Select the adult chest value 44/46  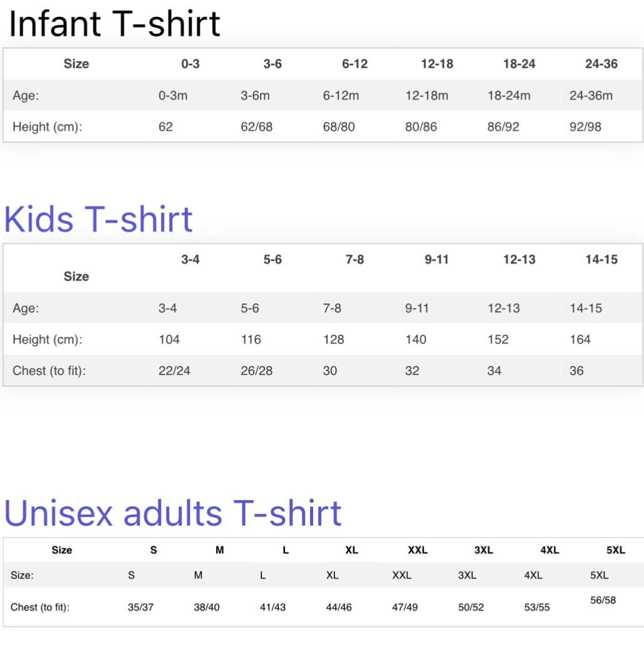338,607
